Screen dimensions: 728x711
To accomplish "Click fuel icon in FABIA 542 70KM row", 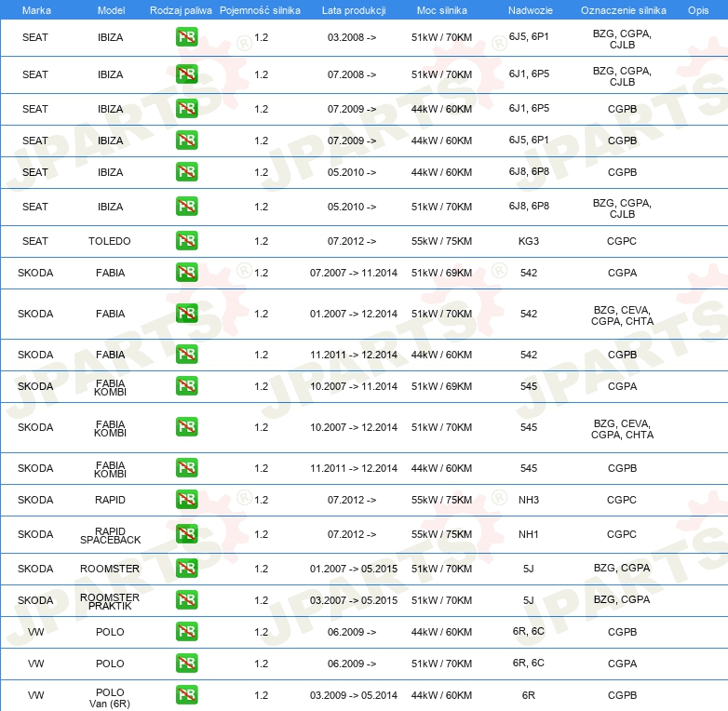I will (x=186, y=314).
